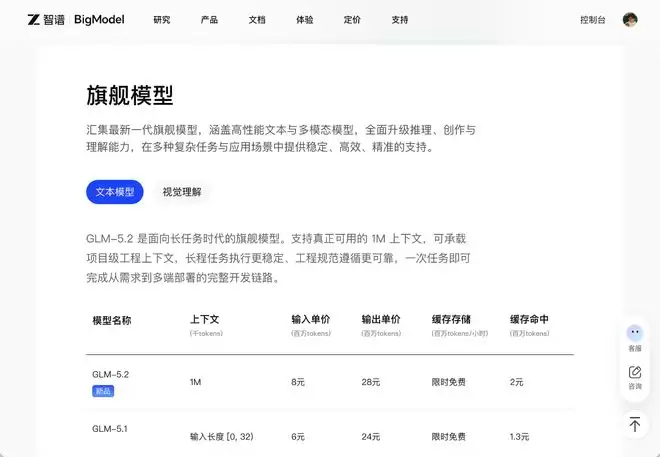Click the 缓存命中 column header
660x457 pixels.
click(529, 319)
